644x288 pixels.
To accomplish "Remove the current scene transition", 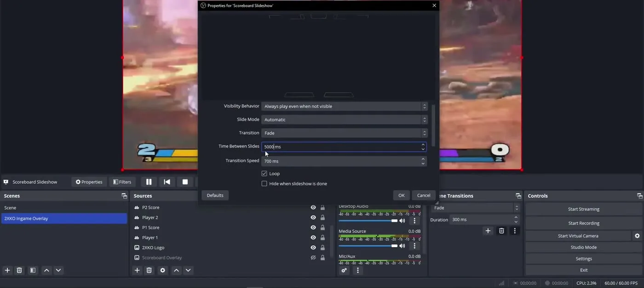I will (x=502, y=231).
